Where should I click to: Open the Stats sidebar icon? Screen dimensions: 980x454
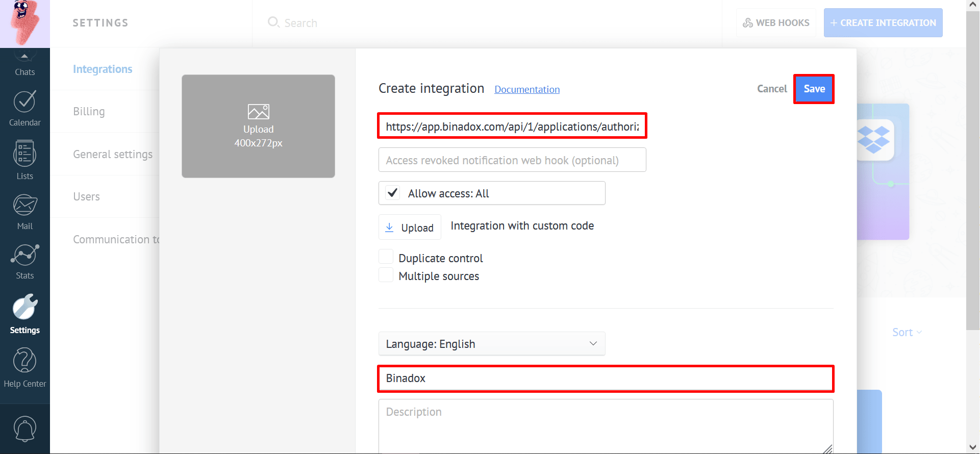(x=24, y=255)
